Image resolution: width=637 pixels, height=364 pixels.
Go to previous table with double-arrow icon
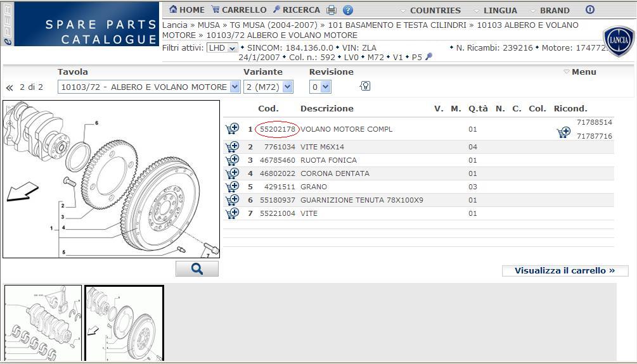[10, 87]
